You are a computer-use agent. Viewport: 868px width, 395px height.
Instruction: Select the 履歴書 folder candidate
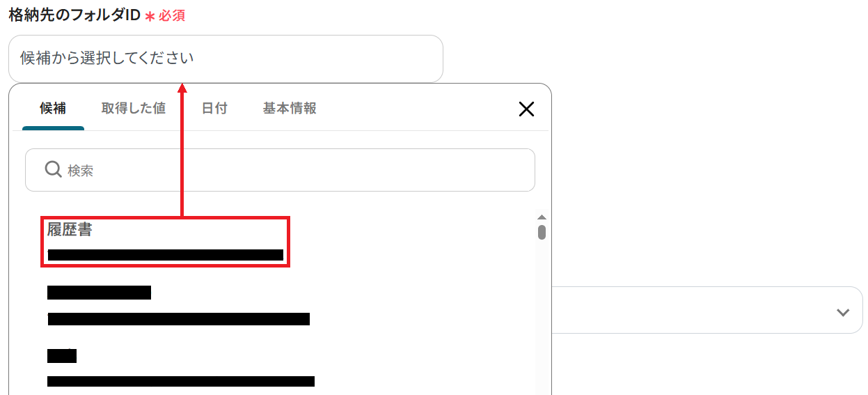tap(165, 241)
